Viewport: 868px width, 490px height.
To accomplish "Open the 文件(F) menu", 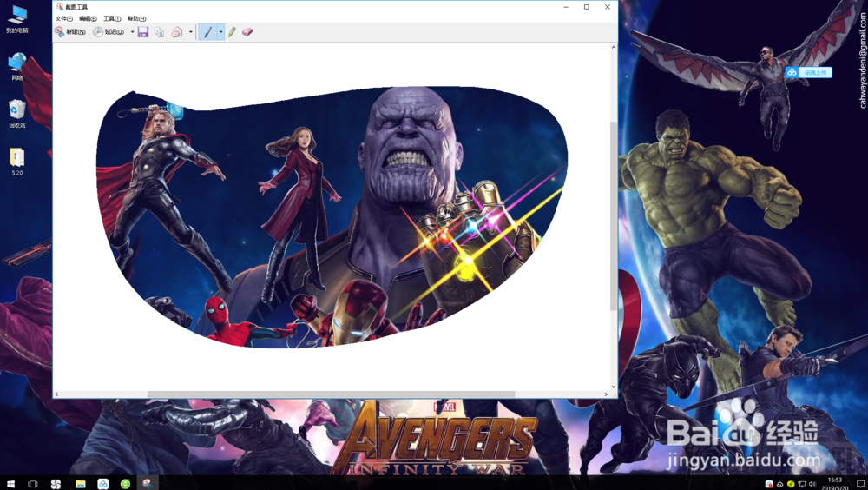I will pos(63,18).
